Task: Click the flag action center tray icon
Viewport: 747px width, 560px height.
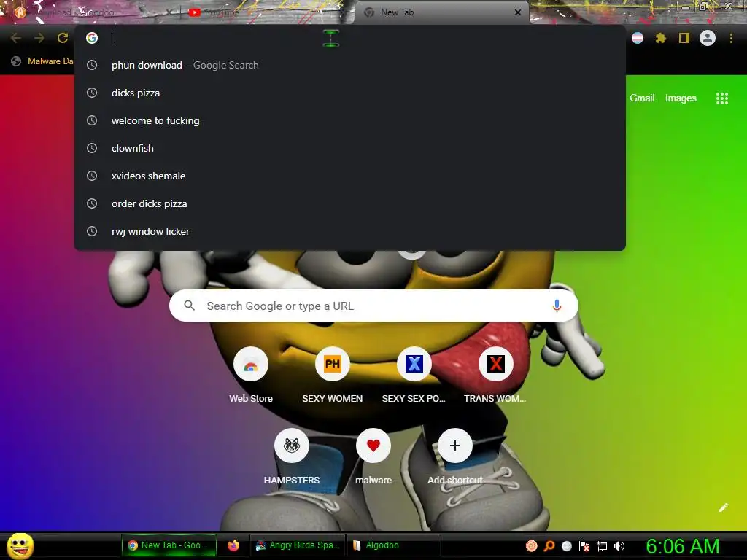Action: coord(584,546)
